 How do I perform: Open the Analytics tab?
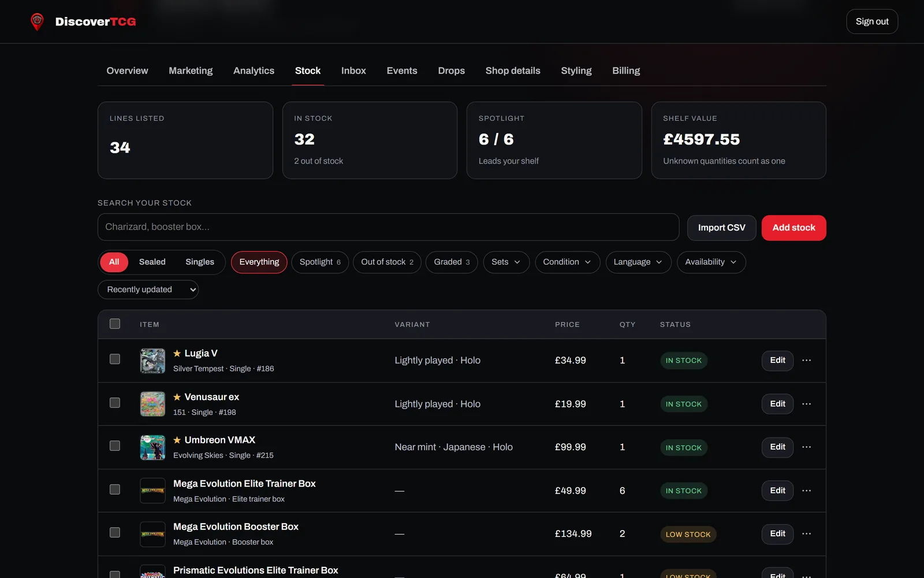pos(254,71)
